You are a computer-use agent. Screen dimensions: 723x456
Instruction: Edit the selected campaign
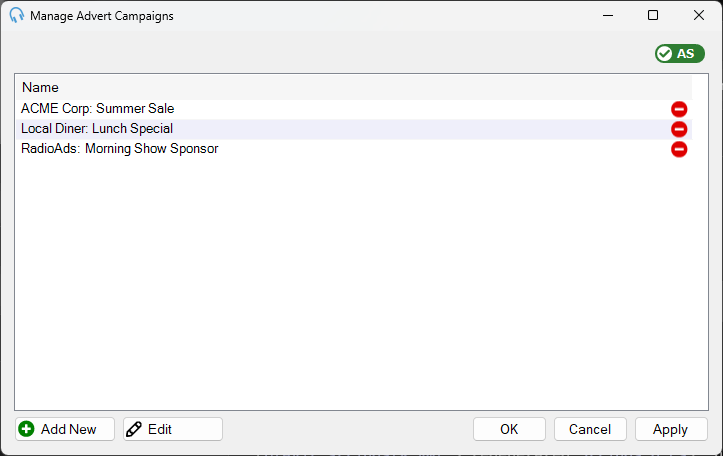point(173,429)
